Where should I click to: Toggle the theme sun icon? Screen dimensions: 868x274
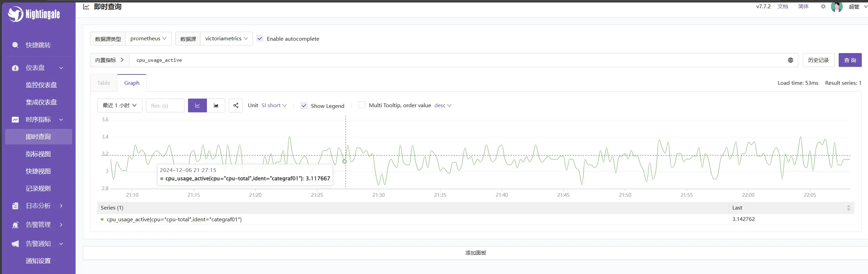pyautogui.click(x=823, y=7)
